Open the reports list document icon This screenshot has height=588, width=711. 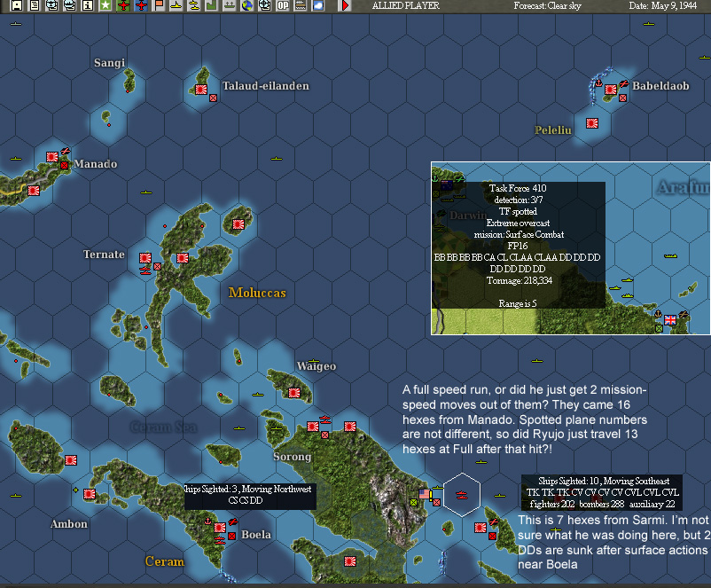(35, 5)
